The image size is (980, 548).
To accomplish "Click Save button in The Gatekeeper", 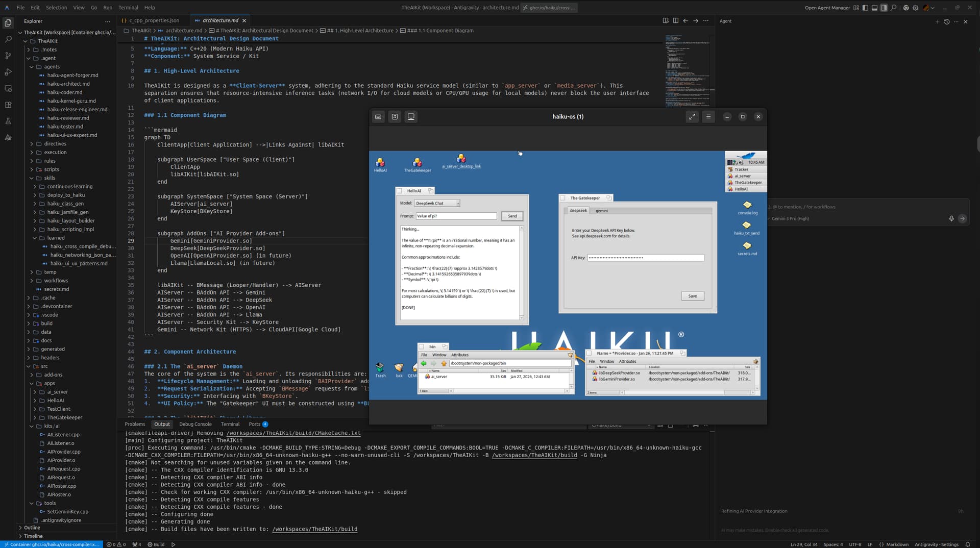I will tap(692, 296).
